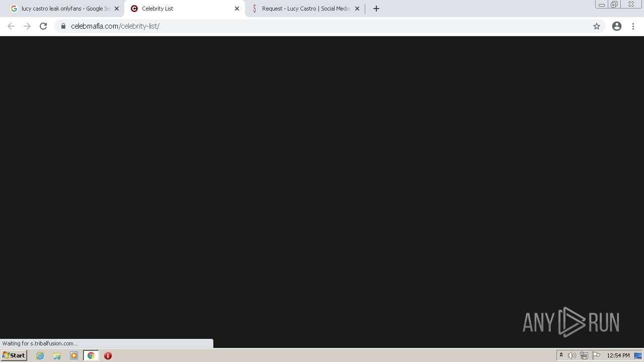Show hidden system tray icons
This screenshot has width=644, height=362.
[561, 355]
